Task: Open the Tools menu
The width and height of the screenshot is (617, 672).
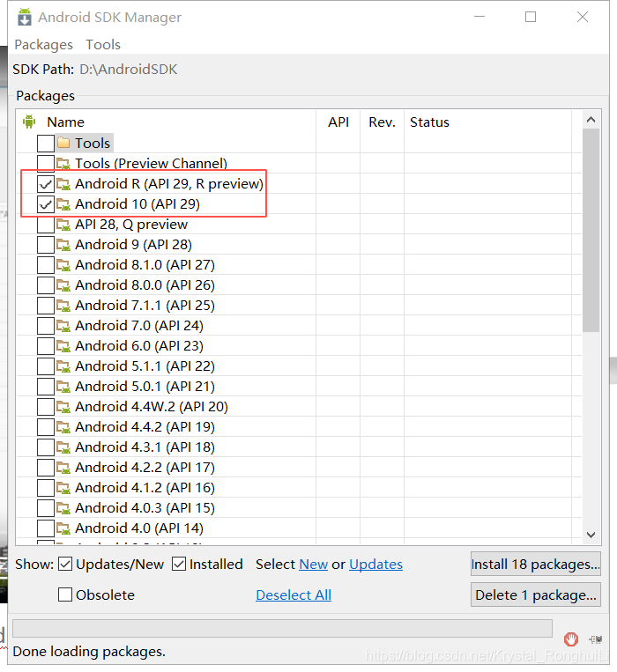Action: coord(103,45)
